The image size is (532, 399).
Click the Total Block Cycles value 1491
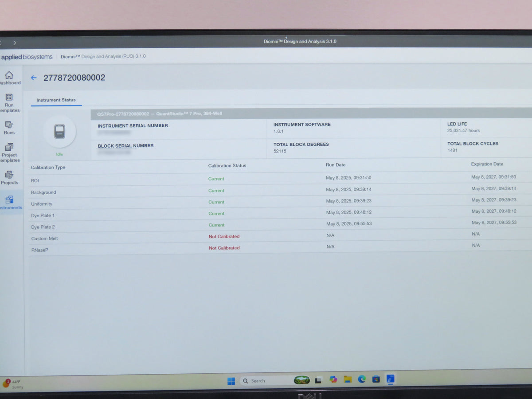point(452,150)
